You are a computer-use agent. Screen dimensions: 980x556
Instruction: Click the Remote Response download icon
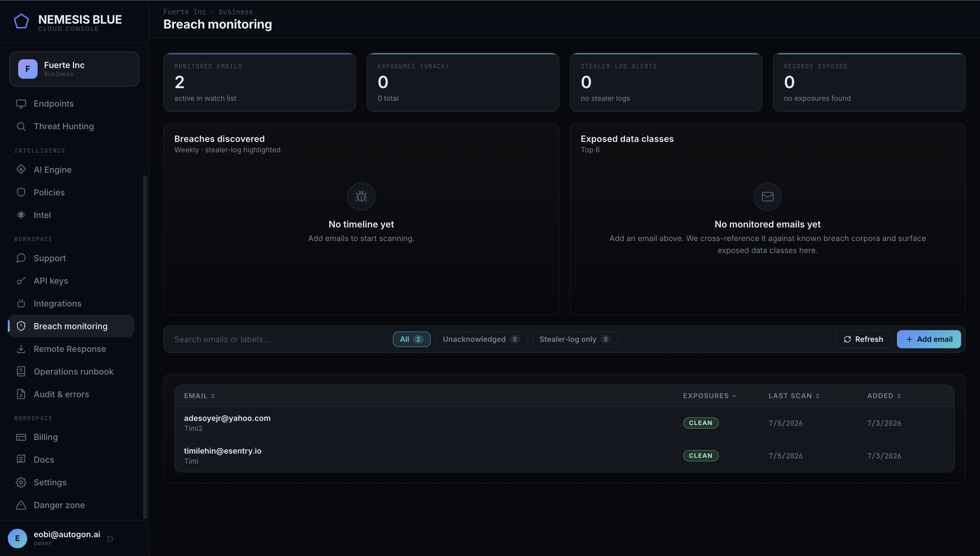(x=21, y=349)
